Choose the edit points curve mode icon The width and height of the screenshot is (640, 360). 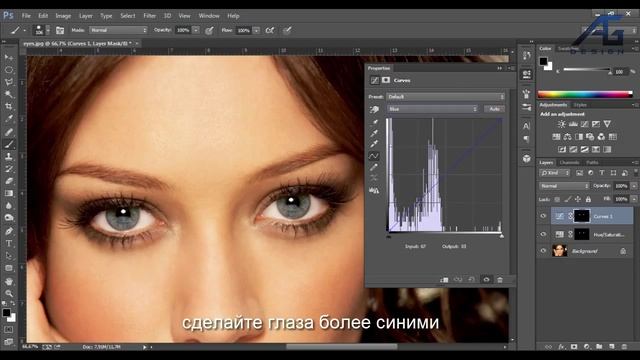tap(374, 156)
